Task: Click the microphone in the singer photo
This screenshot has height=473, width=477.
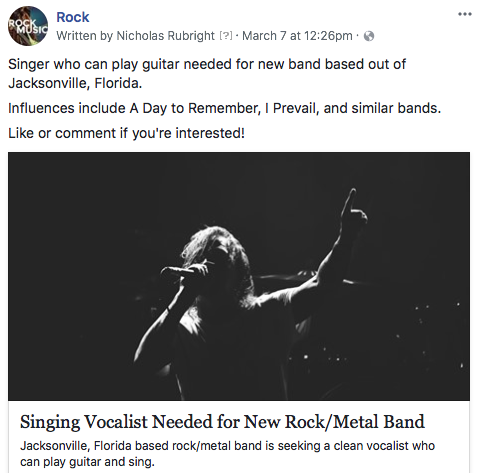Action: point(178,271)
